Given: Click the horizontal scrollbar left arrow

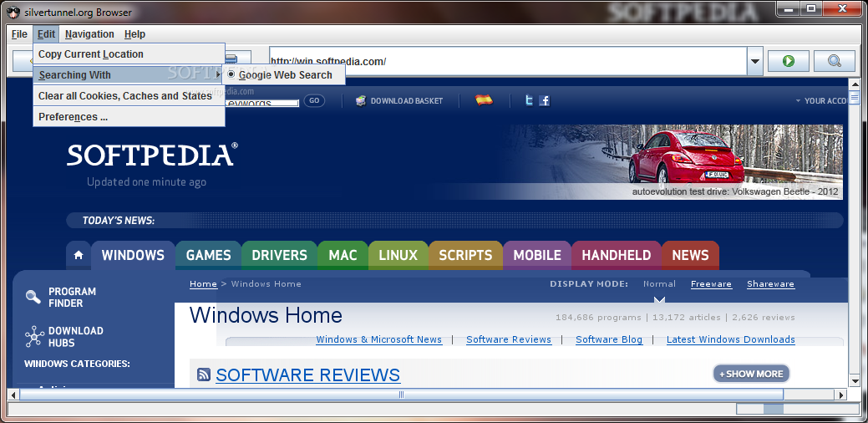Looking at the screenshot, I should [13, 395].
